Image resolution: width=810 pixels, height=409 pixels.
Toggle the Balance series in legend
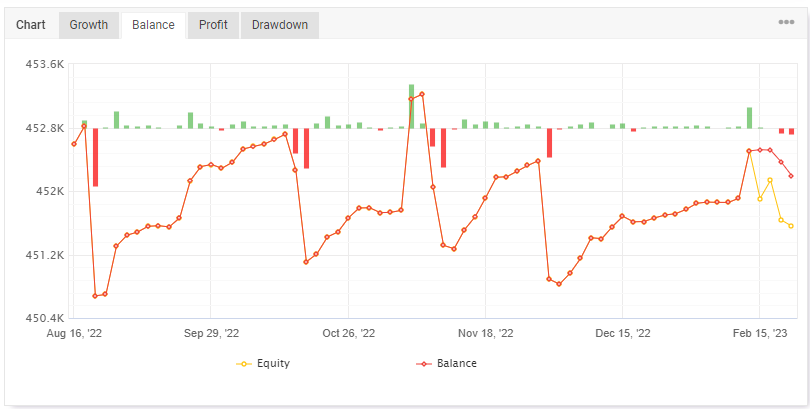(x=446, y=364)
